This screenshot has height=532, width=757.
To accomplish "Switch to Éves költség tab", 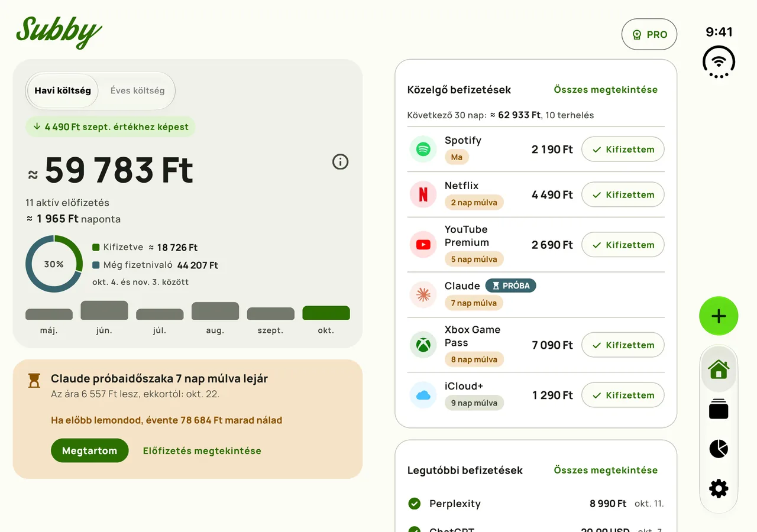I will click(137, 91).
